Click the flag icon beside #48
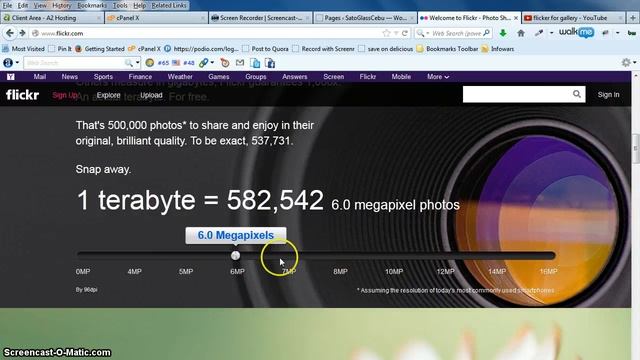This screenshot has height=360, width=640. click(x=176, y=63)
